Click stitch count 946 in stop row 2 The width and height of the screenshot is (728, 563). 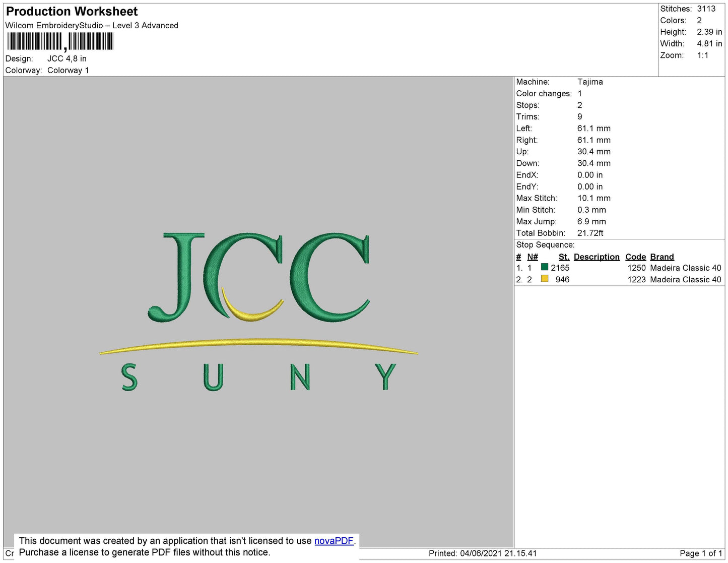[x=563, y=279]
